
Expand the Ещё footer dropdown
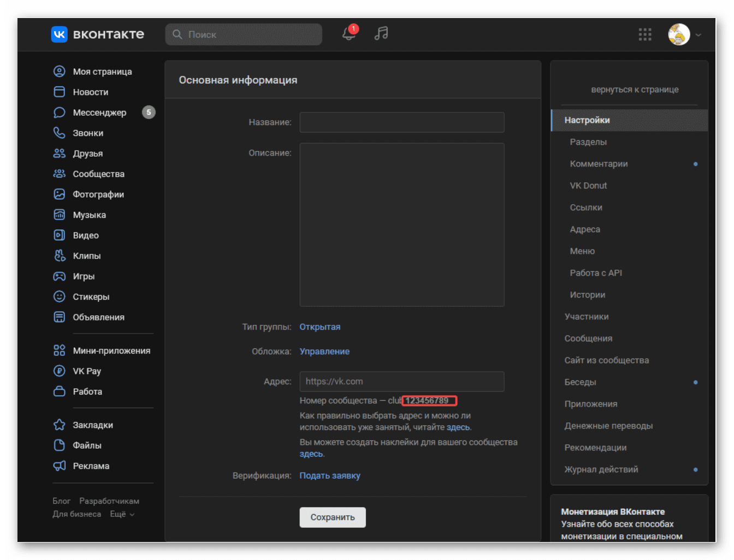pyautogui.click(x=122, y=514)
